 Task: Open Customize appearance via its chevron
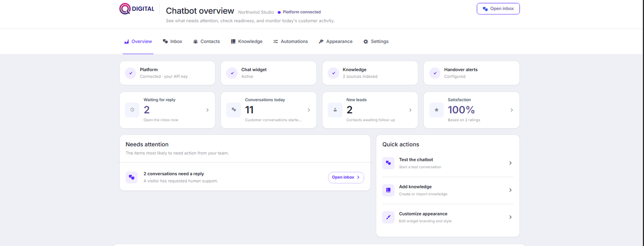coord(510,217)
